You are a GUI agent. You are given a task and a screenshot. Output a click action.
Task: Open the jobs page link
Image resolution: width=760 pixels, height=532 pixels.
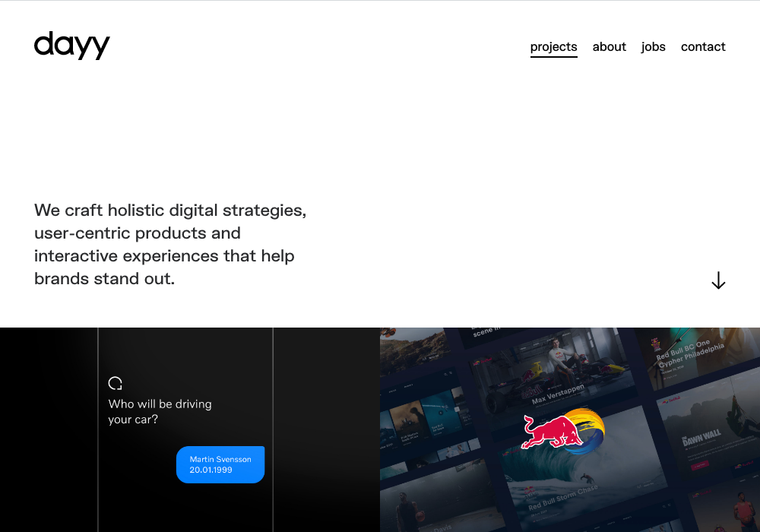[x=653, y=47]
